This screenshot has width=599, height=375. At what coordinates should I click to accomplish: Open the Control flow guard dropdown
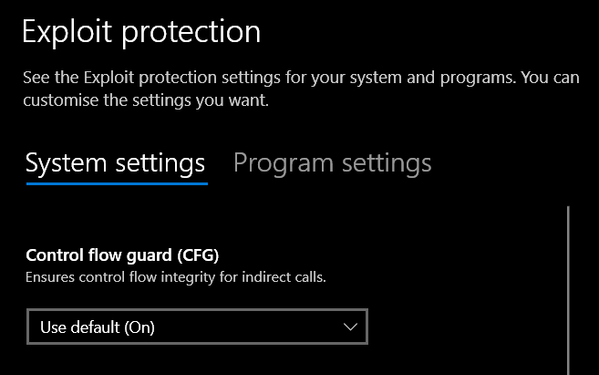197,327
